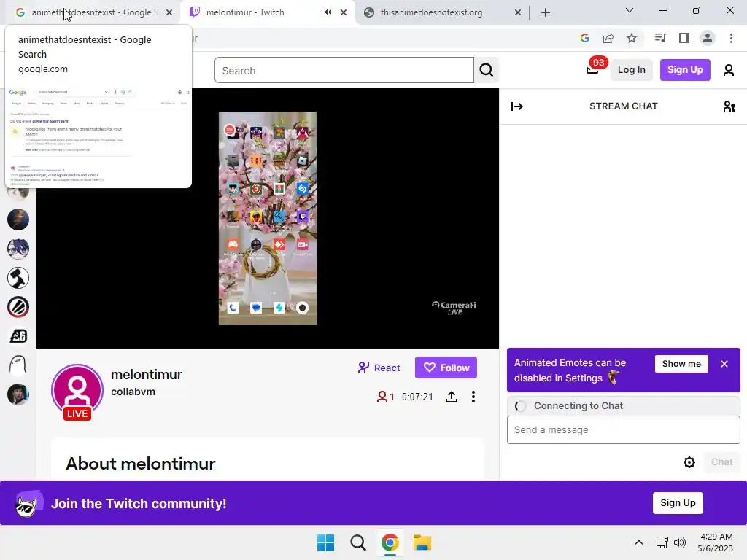
Task: Open the notifications inbox with 93 badge
Action: [x=594, y=69]
